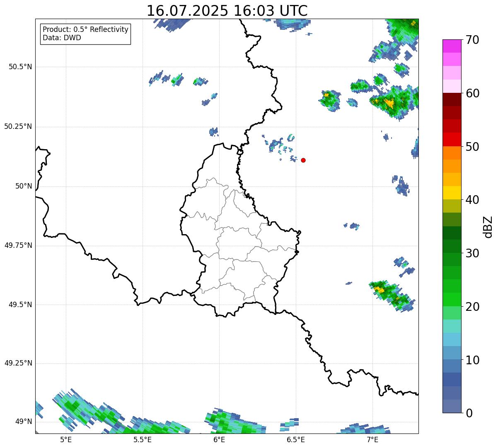Click the 7°E longitude label
The image size is (498, 448).
(x=372, y=440)
